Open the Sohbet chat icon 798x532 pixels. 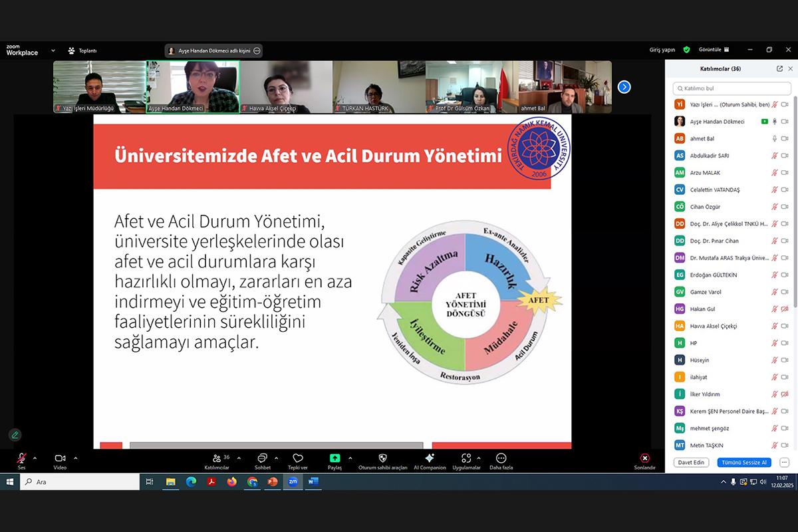click(x=262, y=458)
